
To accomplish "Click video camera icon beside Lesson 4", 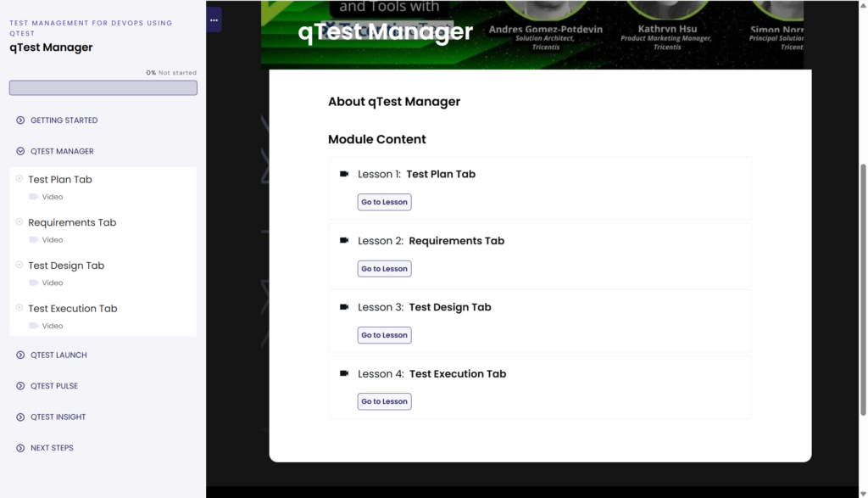I will [x=344, y=373].
